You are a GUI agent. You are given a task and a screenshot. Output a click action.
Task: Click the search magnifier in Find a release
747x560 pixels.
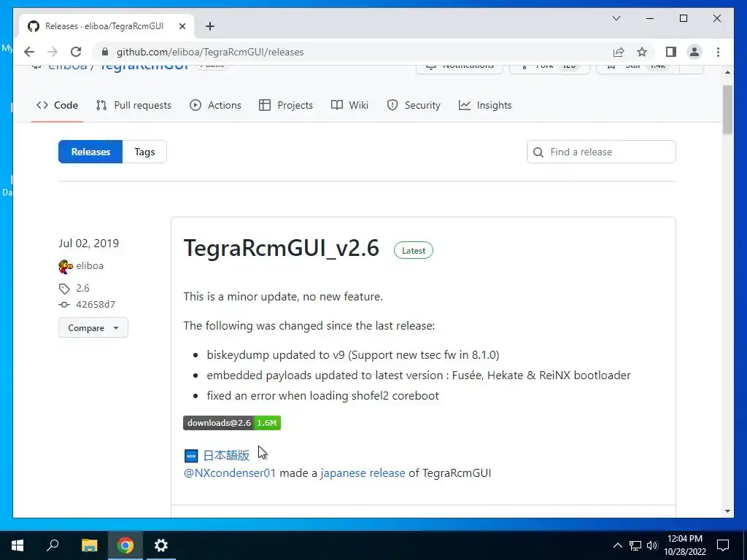(538, 152)
